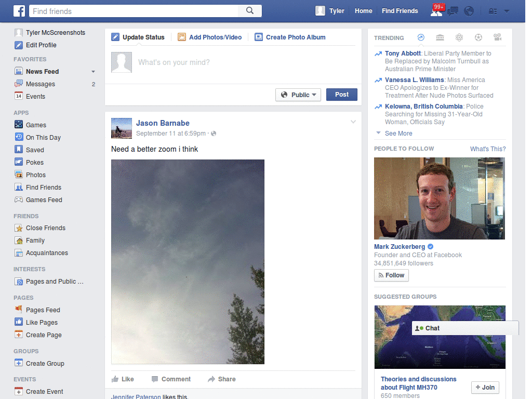Open the Public audience selector dropdown
This screenshot has width=532, height=399.
298,95
